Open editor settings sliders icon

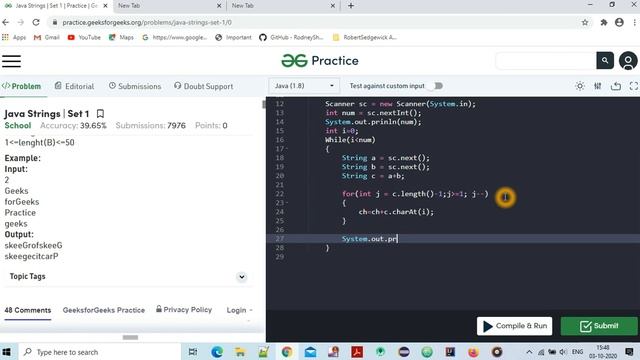tap(598, 86)
